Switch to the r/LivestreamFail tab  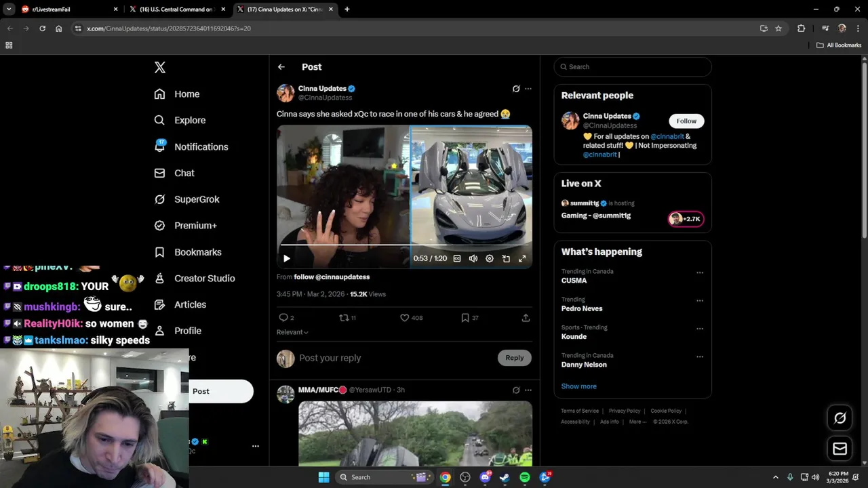tap(68, 9)
